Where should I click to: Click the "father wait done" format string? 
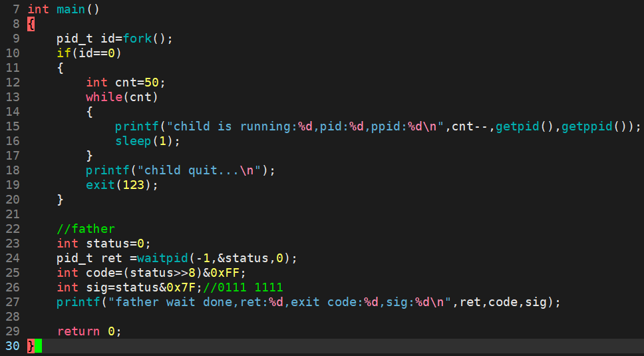(x=279, y=302)
